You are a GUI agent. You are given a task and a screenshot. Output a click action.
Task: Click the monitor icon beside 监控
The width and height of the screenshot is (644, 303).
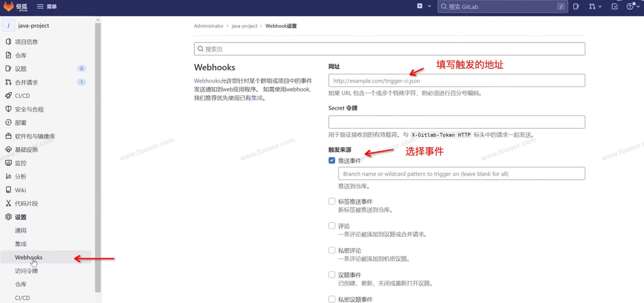[8, 163]
